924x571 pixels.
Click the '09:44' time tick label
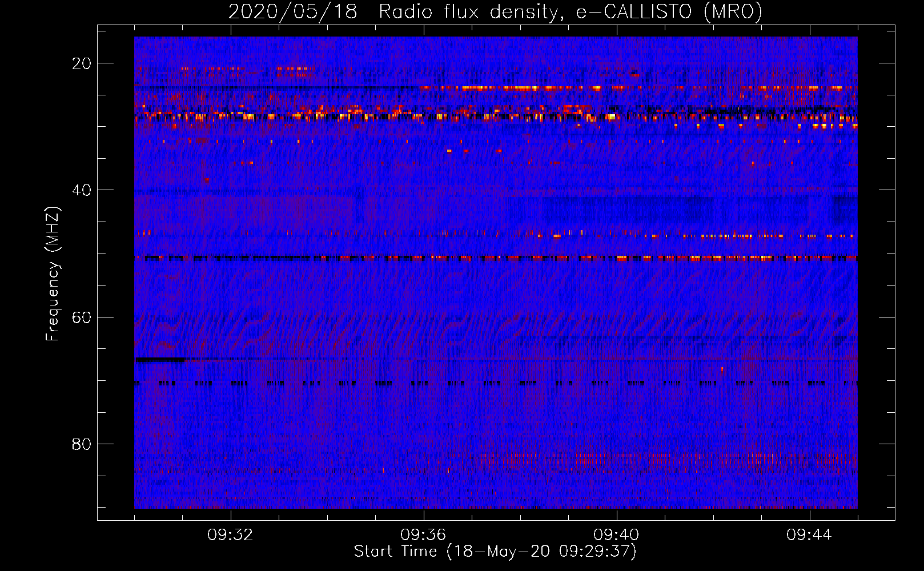809,535
